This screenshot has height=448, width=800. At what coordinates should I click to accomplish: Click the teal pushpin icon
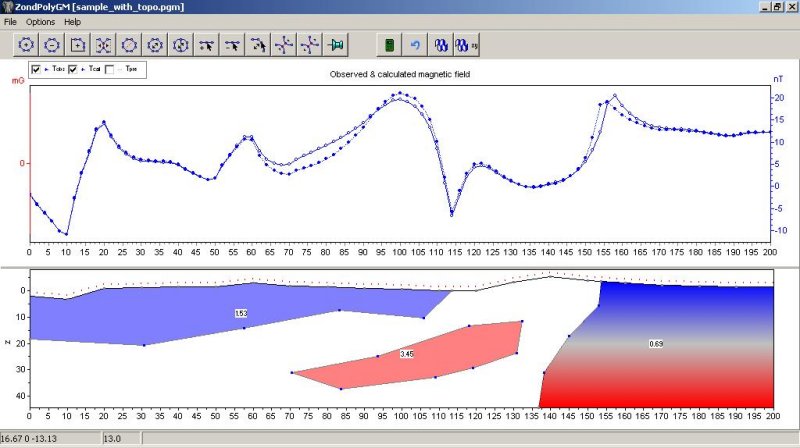(337, 45)
